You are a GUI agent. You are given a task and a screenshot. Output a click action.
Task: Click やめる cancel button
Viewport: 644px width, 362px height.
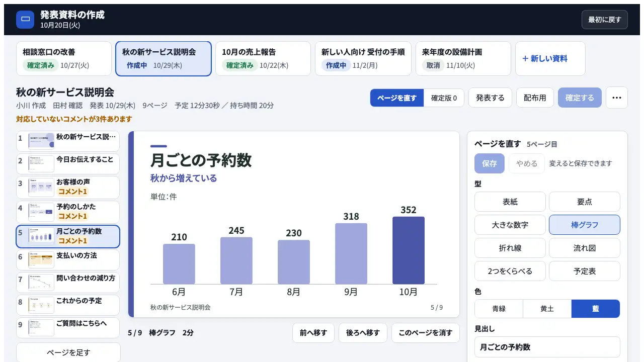pyautogui.click(x=527, y=163)
